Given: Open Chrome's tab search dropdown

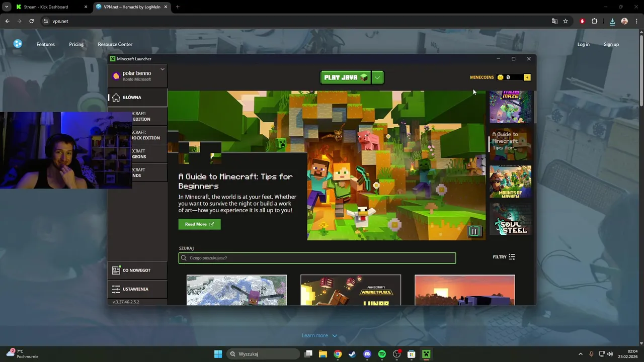Looking at the screenshot, I should coord(7,7).
